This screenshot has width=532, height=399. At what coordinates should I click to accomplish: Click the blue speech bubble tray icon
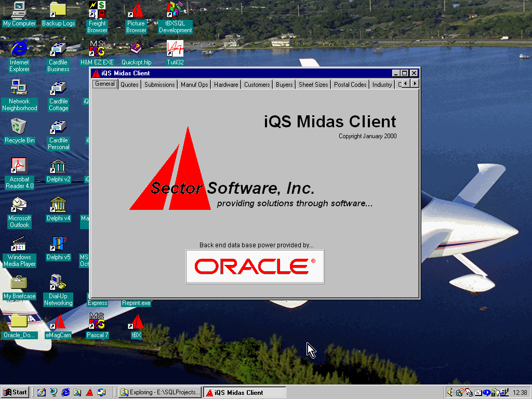coord(487,393)
